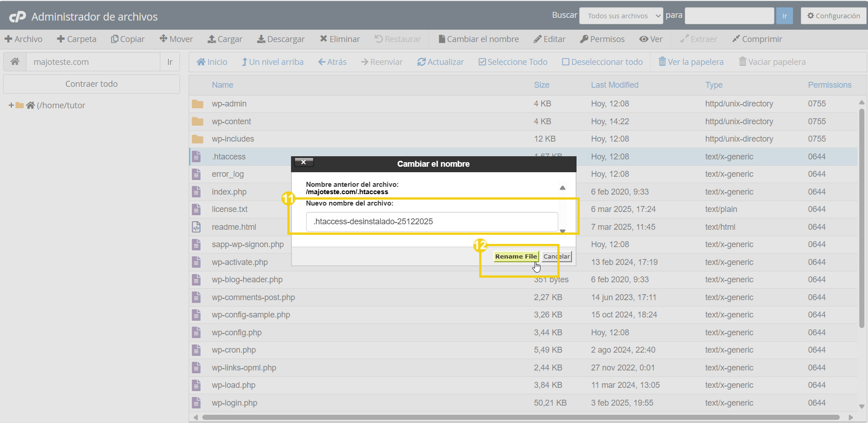Click the wp-content folder icon
This screenshot has height=423, width=868.
[197, 122]
